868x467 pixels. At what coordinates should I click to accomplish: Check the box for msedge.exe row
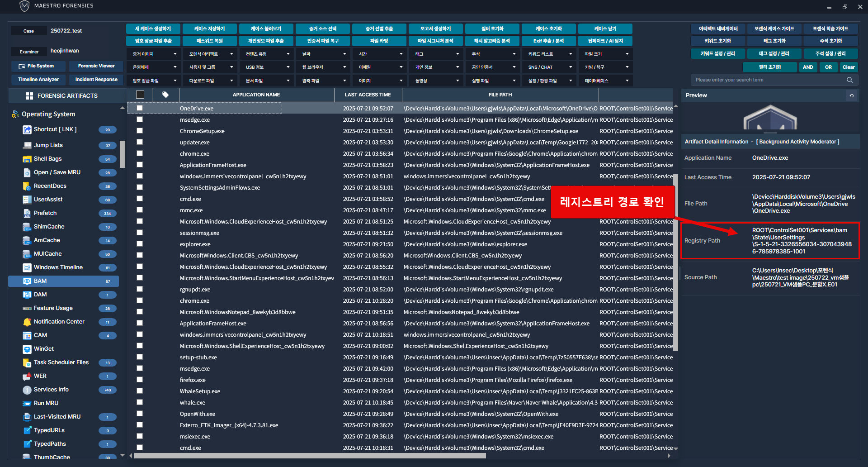tap(140, 119)
